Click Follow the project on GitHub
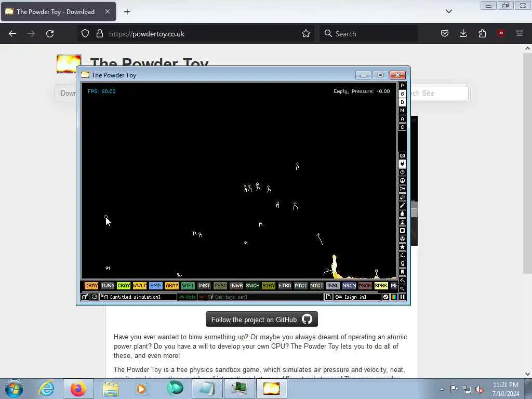 tap(262, 320)
